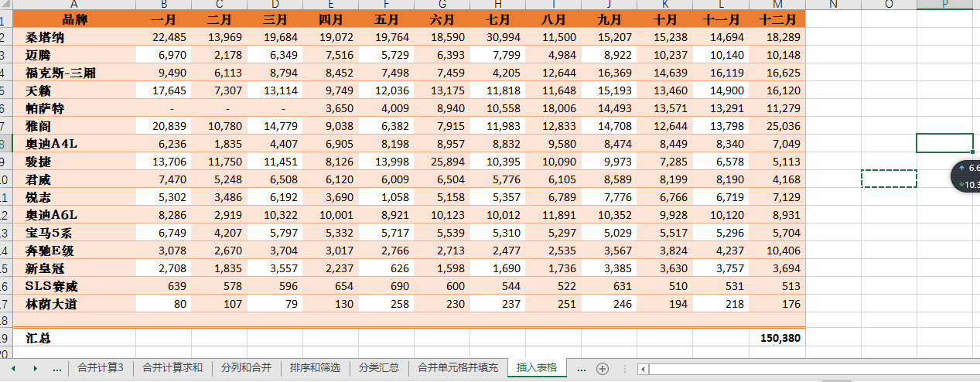
Task: Click the 十月 header cell
Action: (x=665, y=19)
